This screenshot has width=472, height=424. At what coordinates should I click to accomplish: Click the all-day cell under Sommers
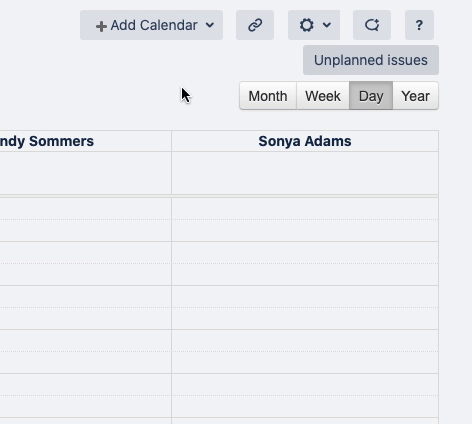coord(85,173)
